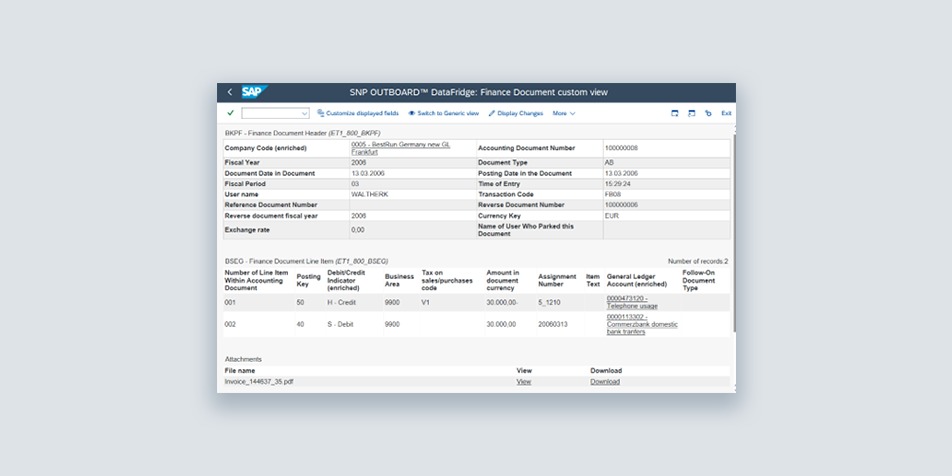This screenshot has width=952, height=476.
Task: Click the General Ledger Account column header
Action: coord(636,280)
